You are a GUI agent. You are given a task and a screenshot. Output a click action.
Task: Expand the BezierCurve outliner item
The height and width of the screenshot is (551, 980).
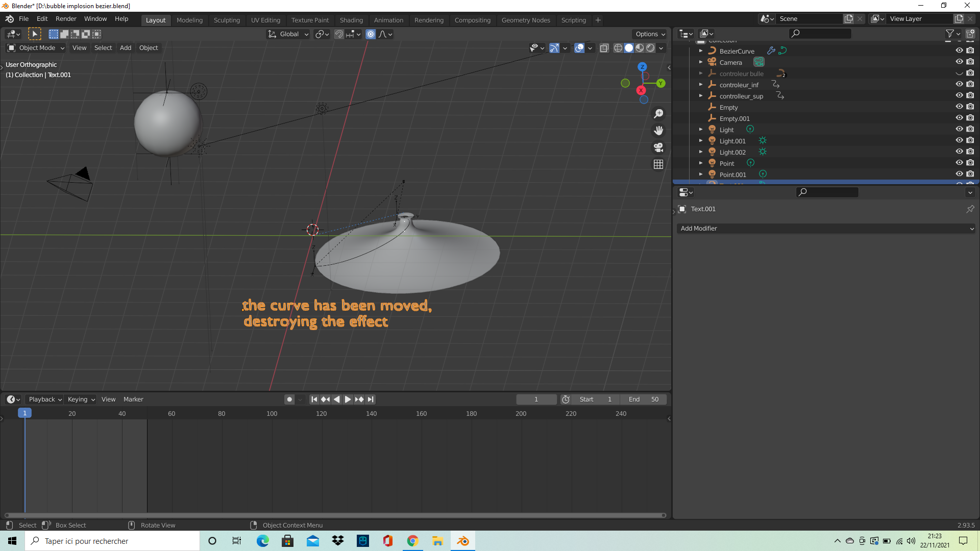point(701,51)
